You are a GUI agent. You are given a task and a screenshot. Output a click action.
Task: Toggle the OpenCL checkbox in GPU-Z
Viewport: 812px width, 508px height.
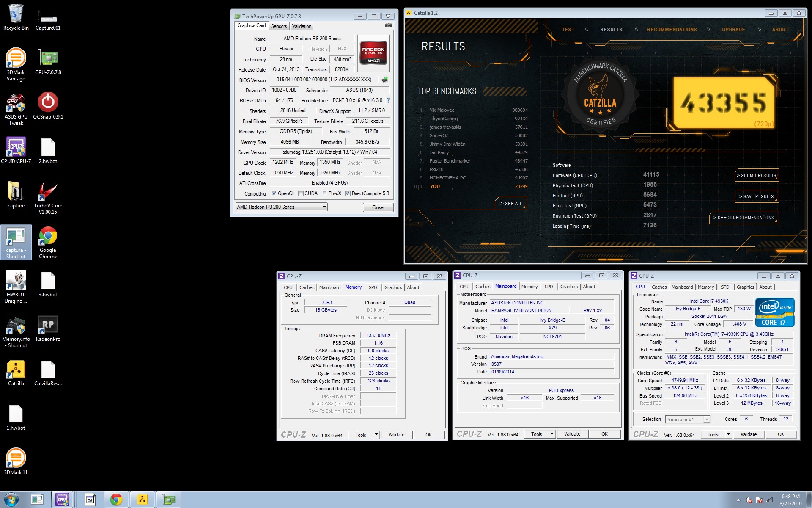(x=274, y=193)
